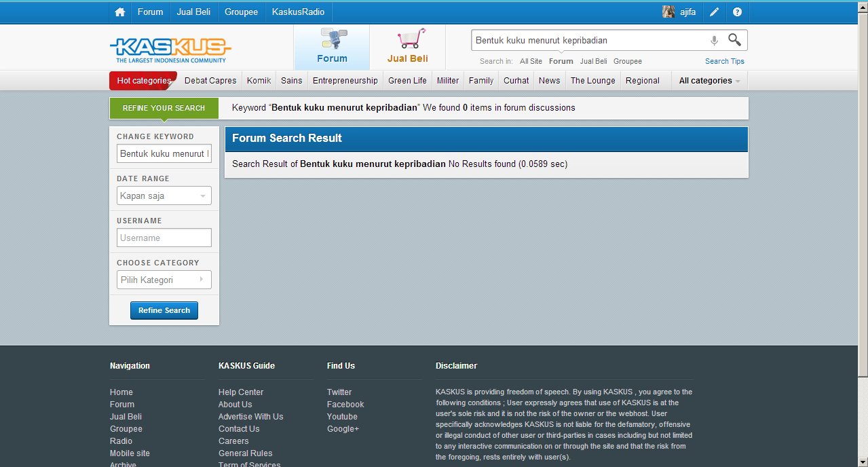Click the microphone voice search icon
The height and width of the screenshot is (467, 868).
click(x=714, y=41)
